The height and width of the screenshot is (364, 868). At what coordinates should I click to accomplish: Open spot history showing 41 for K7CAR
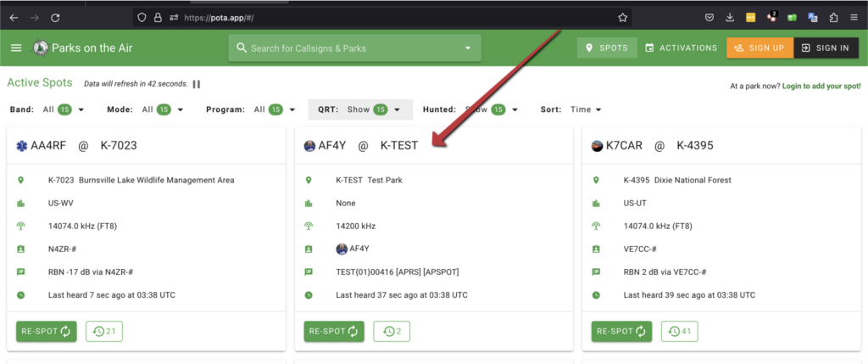pyautogui.click(x=679, y=331)
